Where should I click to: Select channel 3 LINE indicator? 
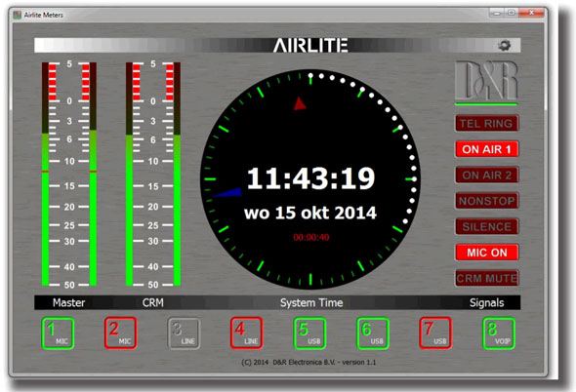185,333
